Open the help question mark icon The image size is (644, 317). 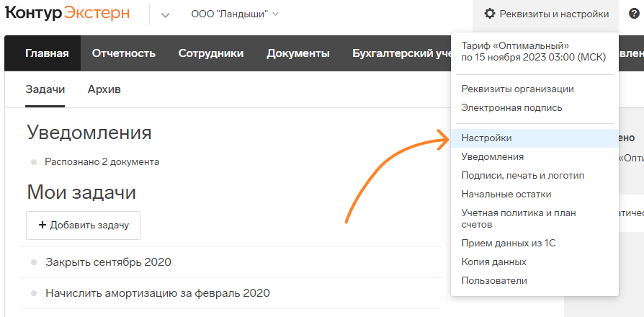634,14
